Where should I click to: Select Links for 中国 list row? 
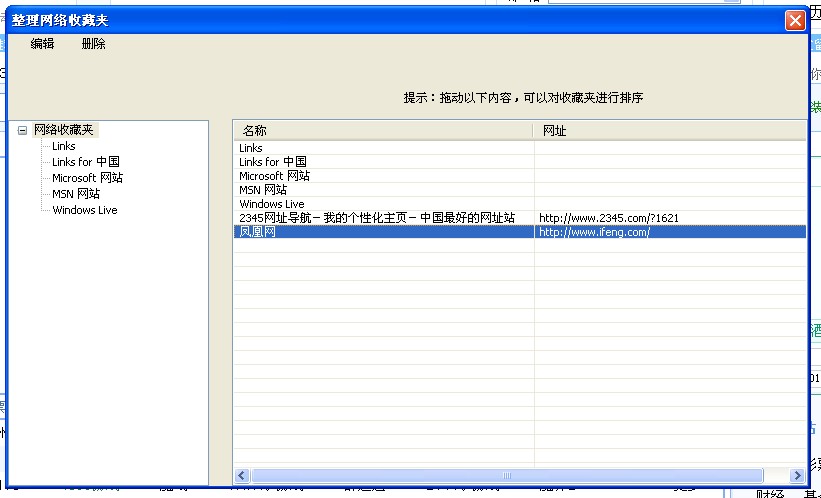pyautogui.click(x=520, y=162)
